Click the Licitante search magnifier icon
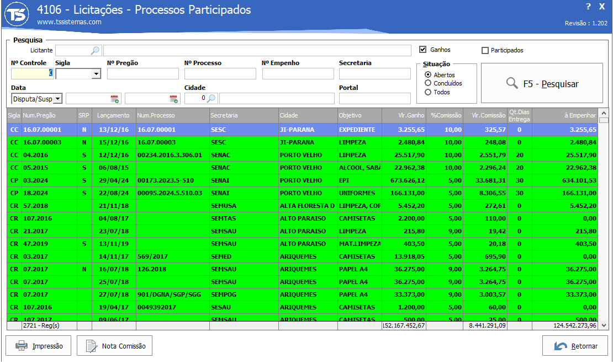Screen dimensions: 613x364 95,50
